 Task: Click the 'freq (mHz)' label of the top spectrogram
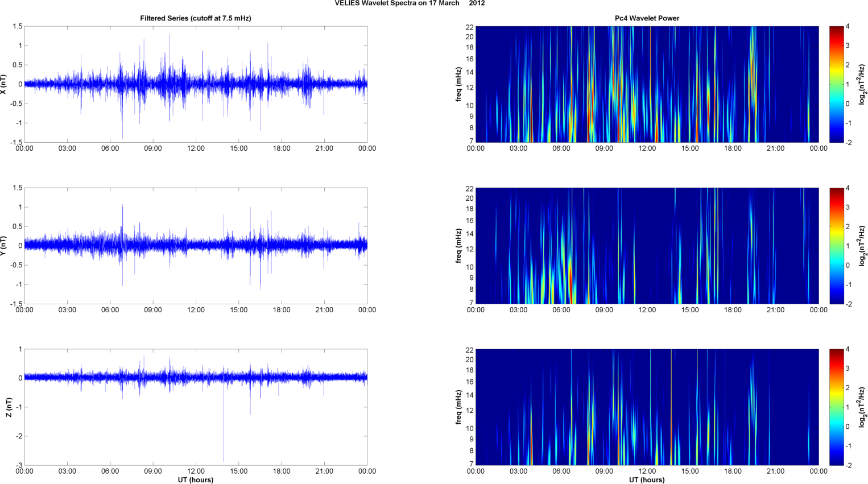[458, 84]
